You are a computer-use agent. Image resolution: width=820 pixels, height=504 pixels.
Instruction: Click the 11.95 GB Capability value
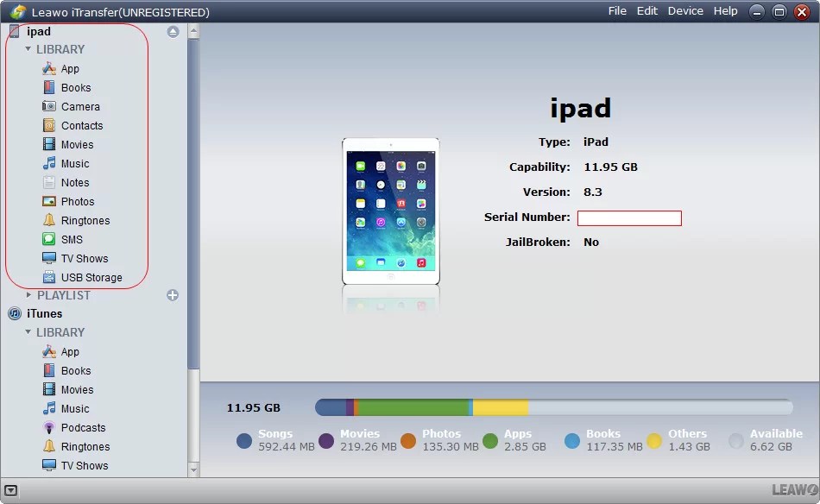click(610, 167)
